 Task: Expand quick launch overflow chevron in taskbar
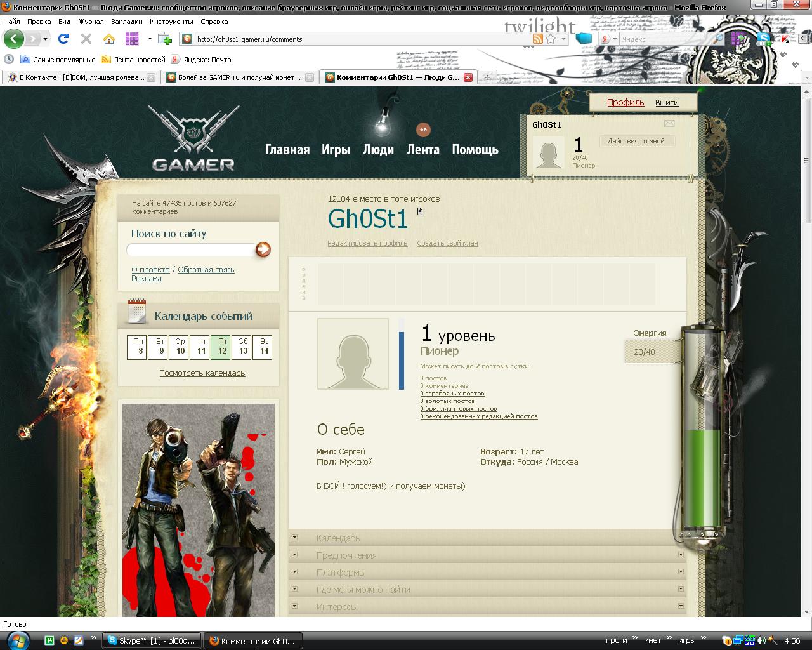click(94, 638)
